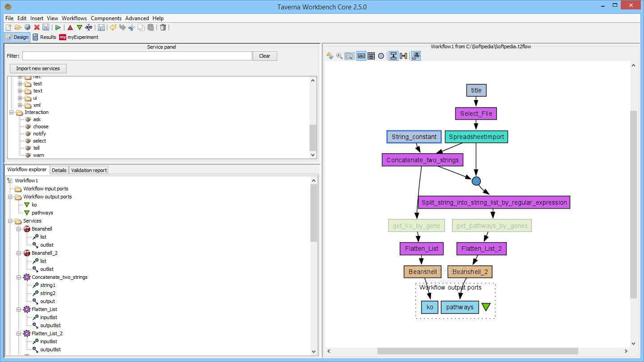Click the scissors cut icon
Screen dimensions: 644x362
coord(131,27)
